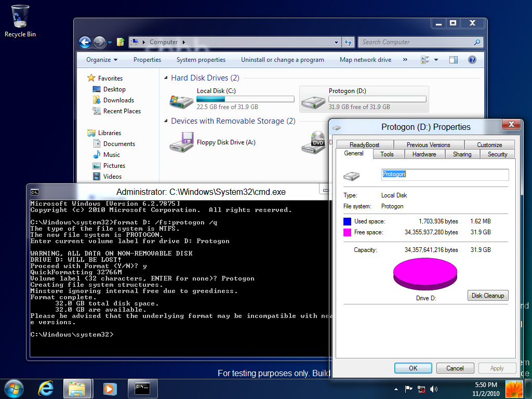Viewport: 532px width, 399px height.
Task: Click the blue Used space color swatch
Action: [347, 221]
